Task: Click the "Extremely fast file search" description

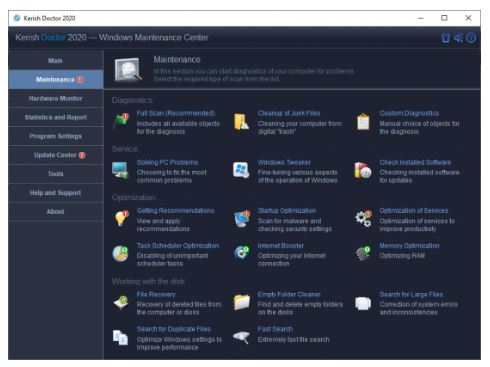Action: [x=293, y=339]
